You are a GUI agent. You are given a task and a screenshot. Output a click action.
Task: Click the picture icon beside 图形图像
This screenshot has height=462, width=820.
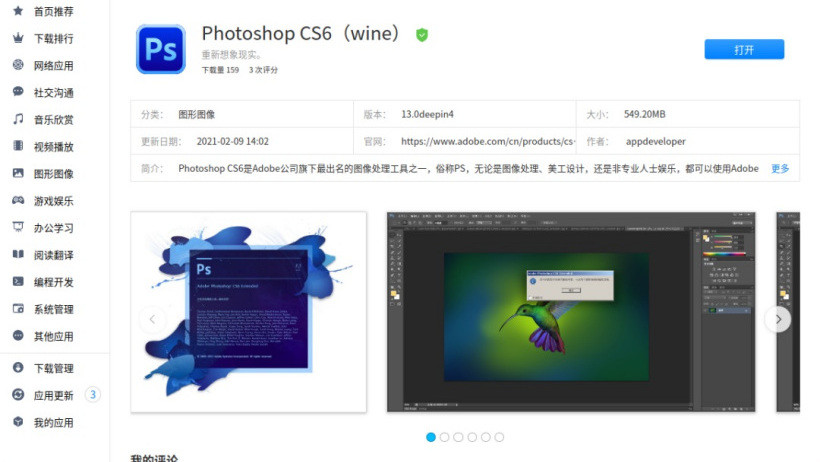coord(18,173)
